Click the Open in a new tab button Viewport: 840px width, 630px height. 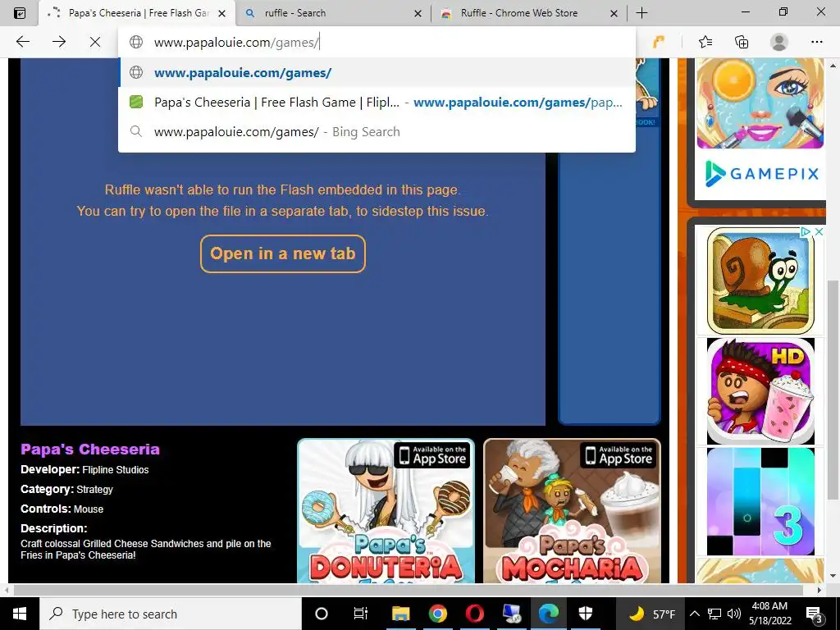click(283, 253)
